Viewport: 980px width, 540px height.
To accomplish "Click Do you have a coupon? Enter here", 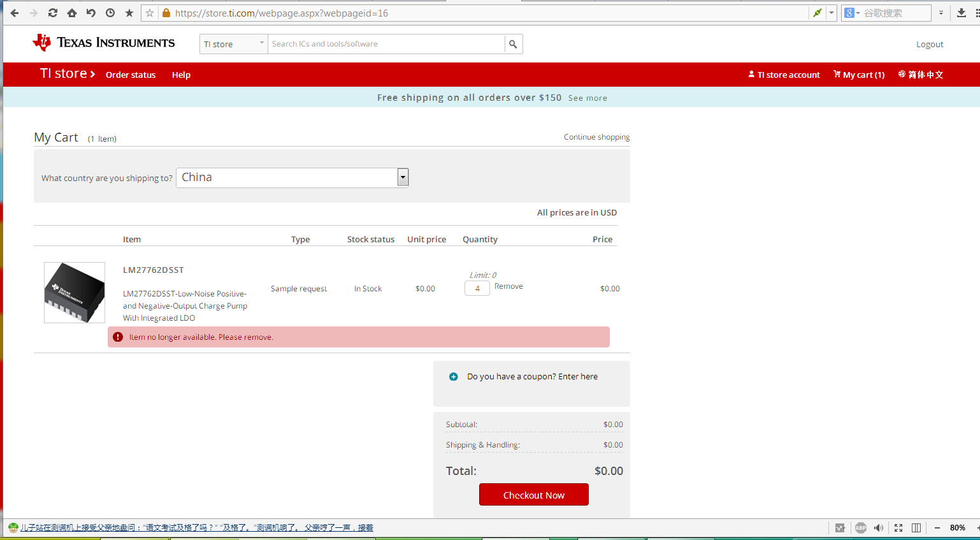I will pos(532,377).
